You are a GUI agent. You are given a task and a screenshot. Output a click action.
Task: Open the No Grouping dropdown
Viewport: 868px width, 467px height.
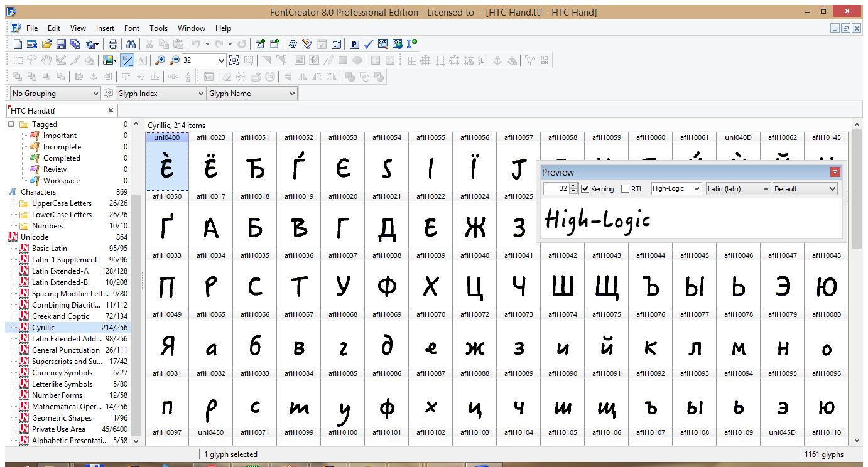coord(55,94)
